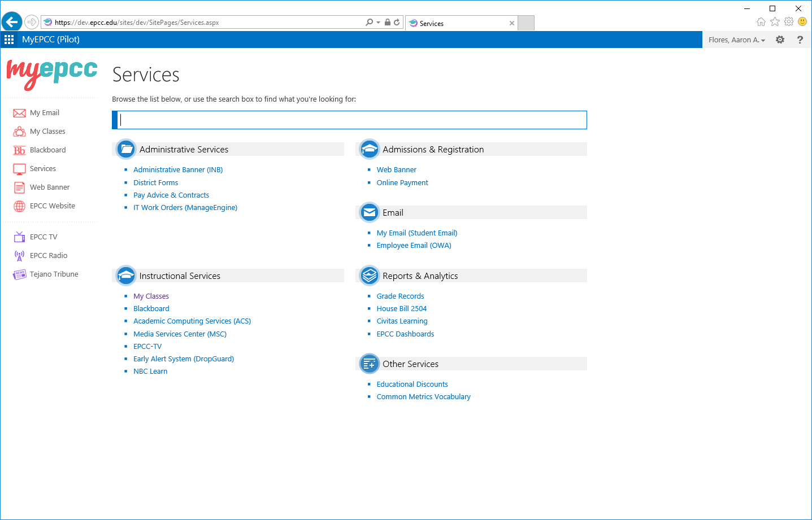812x520 pixels.
Task: Open the Flores, Aaron A. user dropdown
Action: 736,40
